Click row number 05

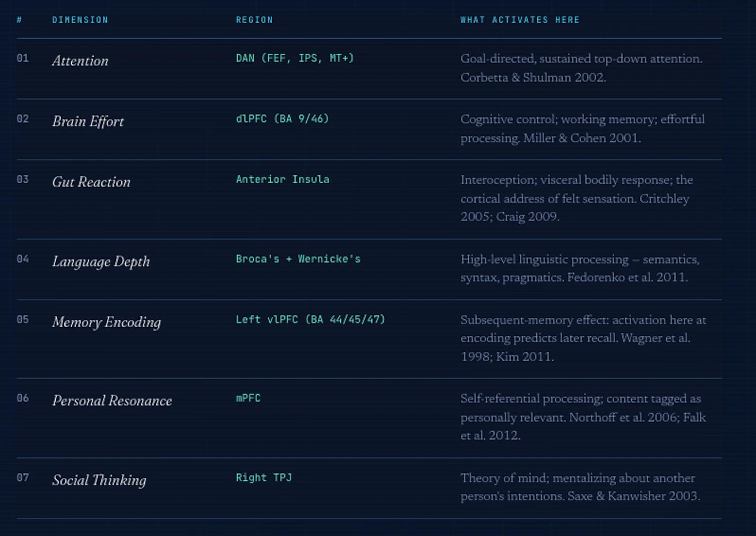pyautogui.click(x=23, y=320)
